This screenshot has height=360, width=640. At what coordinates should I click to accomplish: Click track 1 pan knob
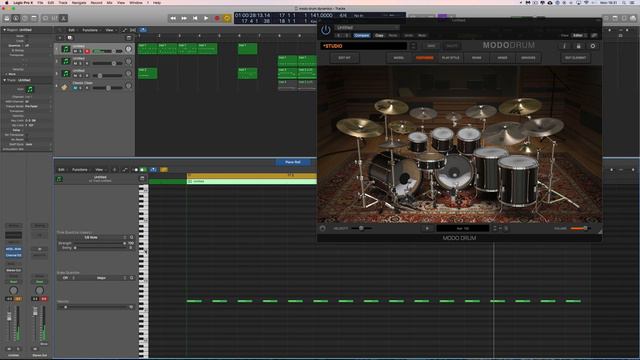pyautogui.click(x=129, y=49)
